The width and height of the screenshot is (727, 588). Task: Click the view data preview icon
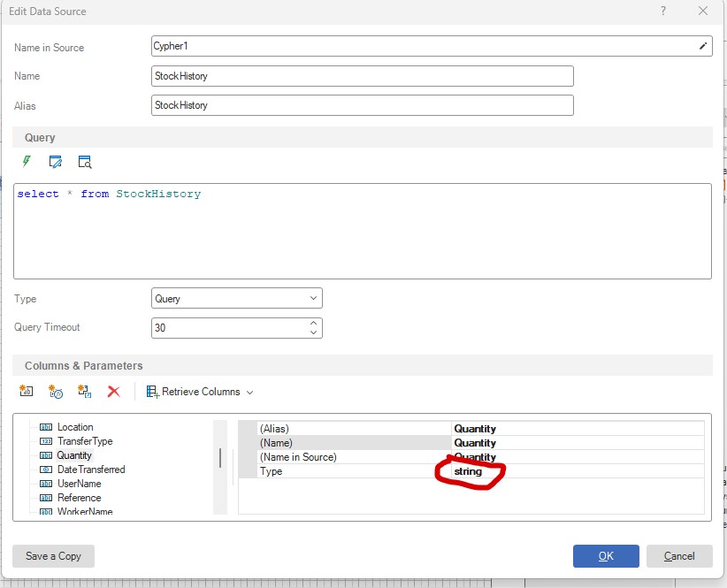click(84, 162)
